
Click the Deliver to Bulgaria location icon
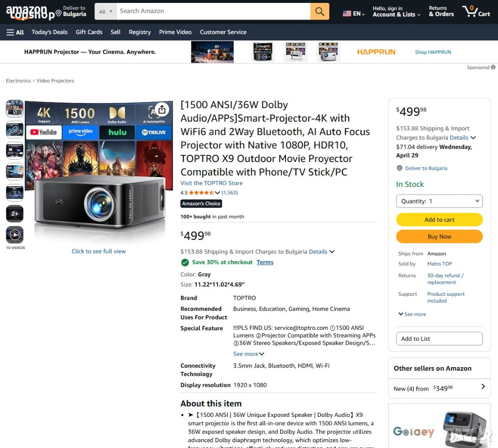tap(59, 12)
